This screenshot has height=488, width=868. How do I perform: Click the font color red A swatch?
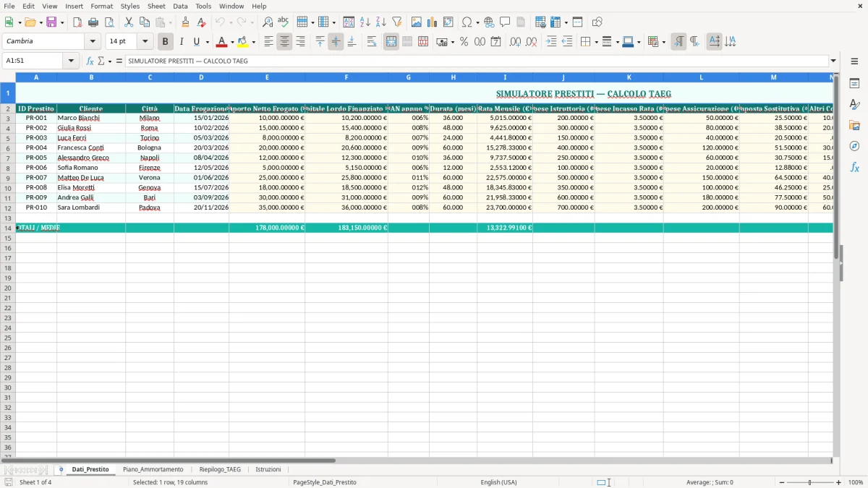(222, 42)
